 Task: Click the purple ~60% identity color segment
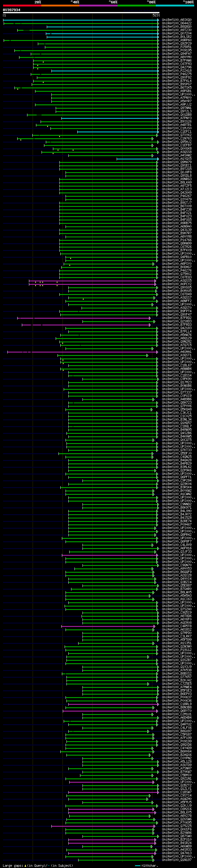coord(98,6)
